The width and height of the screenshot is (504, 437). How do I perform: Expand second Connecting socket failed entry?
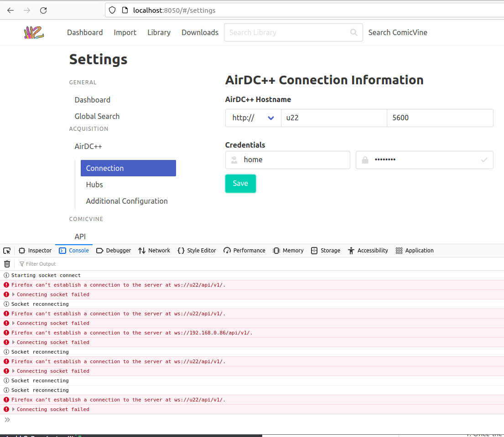tap(14, 323)
